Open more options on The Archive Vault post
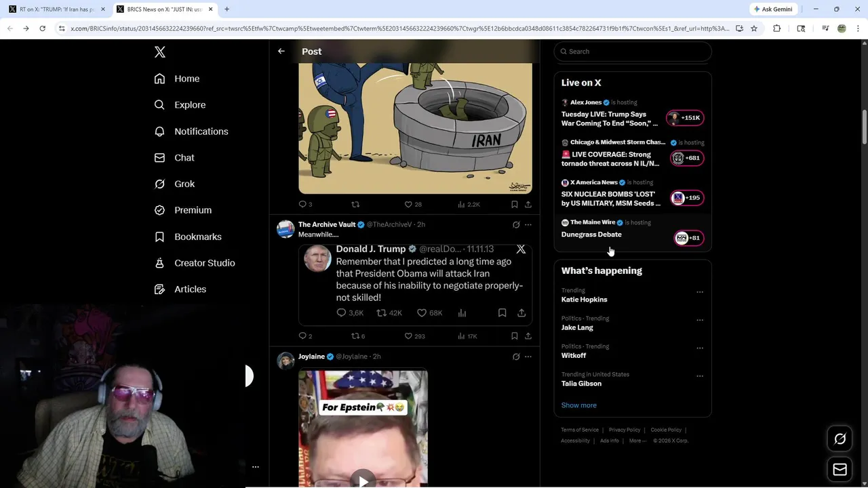The height and width of the screenshot is (488, 868). (x=528, y=224)
